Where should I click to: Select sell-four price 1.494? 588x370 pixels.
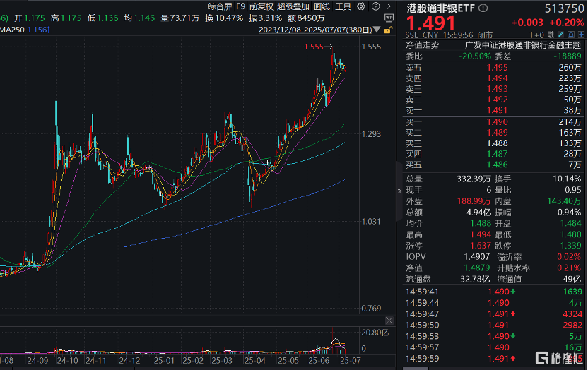(497, 78)
